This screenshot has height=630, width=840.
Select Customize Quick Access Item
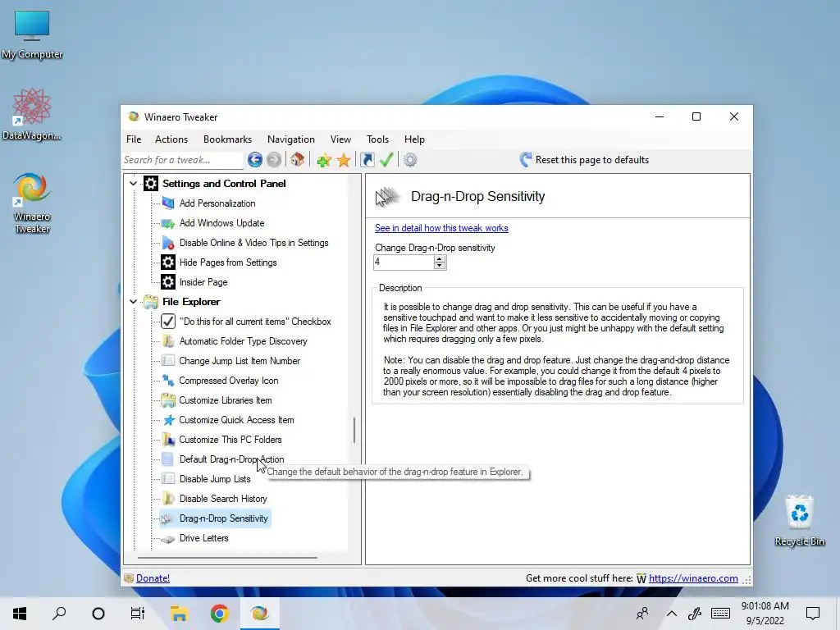236,420
